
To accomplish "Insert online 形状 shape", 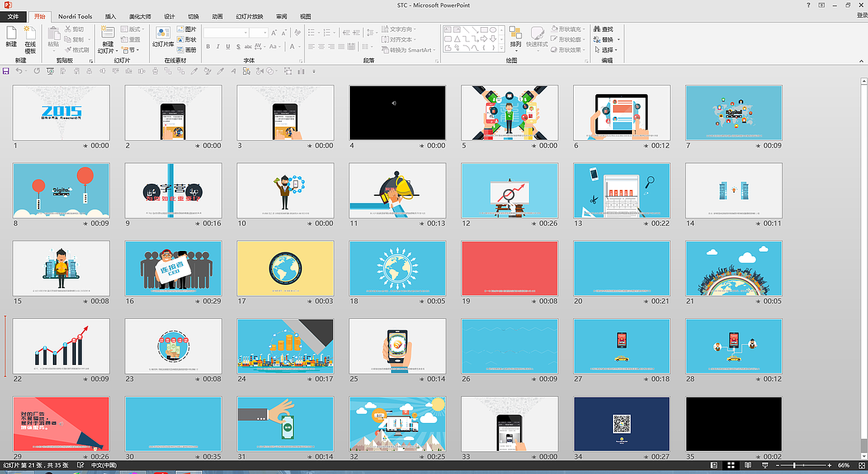I will [x=186, y=40].
